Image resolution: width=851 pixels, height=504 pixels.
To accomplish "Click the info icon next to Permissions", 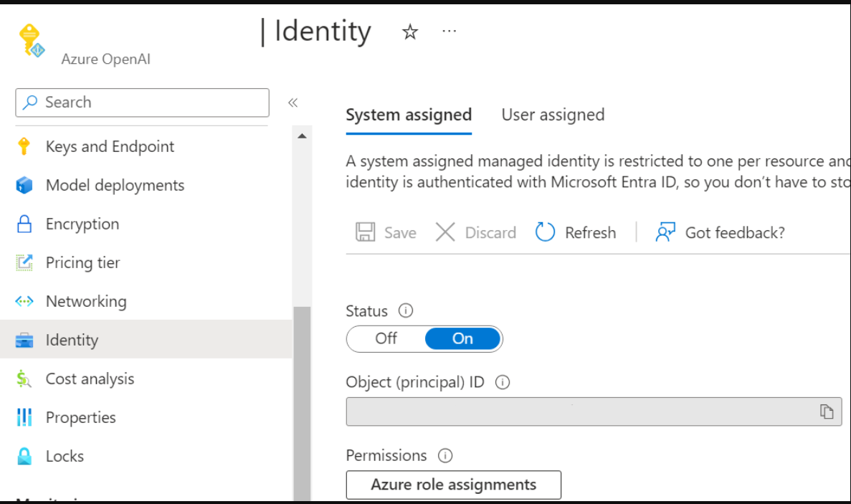I will (445, 455).
